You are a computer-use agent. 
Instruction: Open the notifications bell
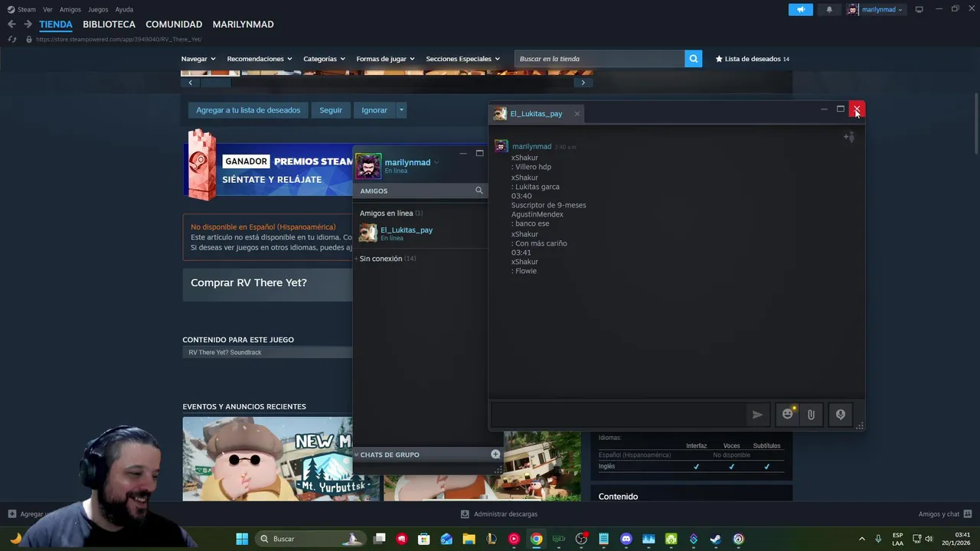[x=829, y=10]
